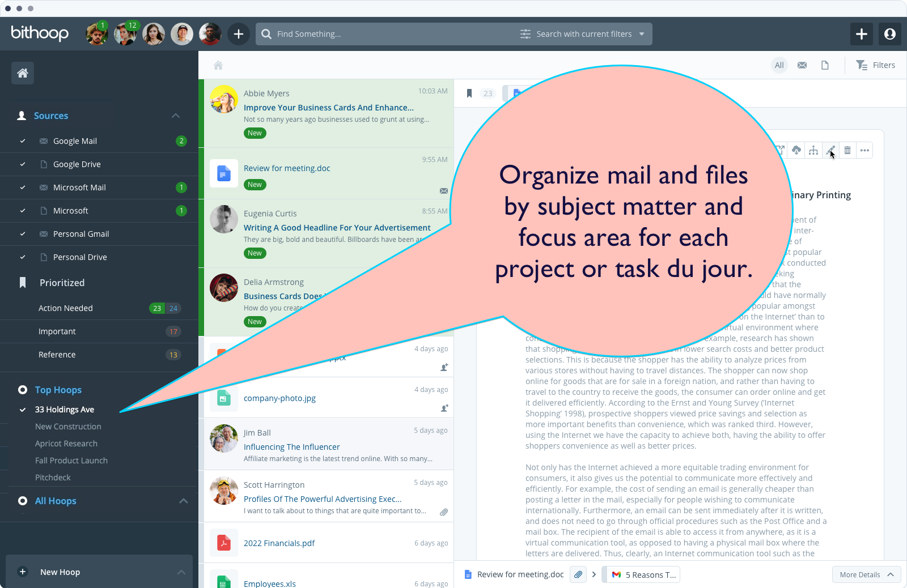
Task: Click the shared-person icon on company-photo.jpg
Action: click(x=444, y=408)
